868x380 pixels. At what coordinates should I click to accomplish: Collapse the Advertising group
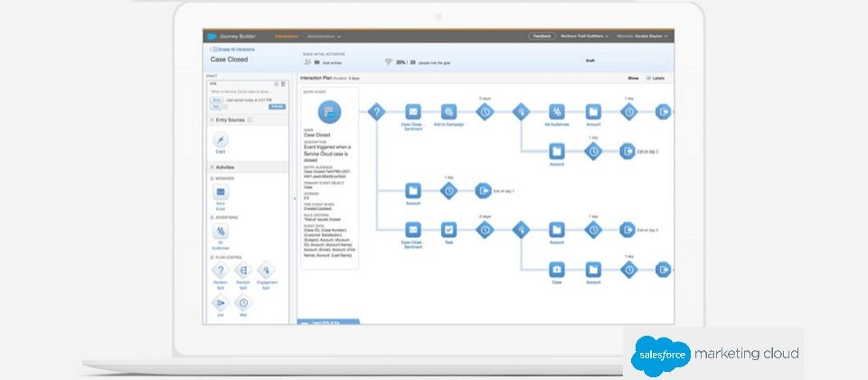pos(212,217)
